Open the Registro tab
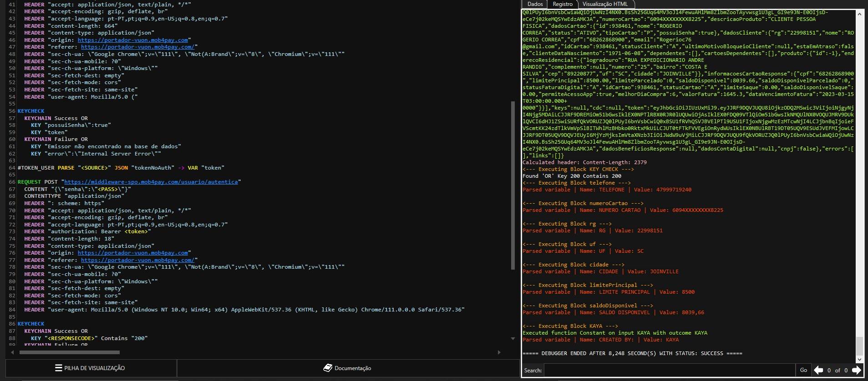The image size is (868, 381). (x=563, y=4)
